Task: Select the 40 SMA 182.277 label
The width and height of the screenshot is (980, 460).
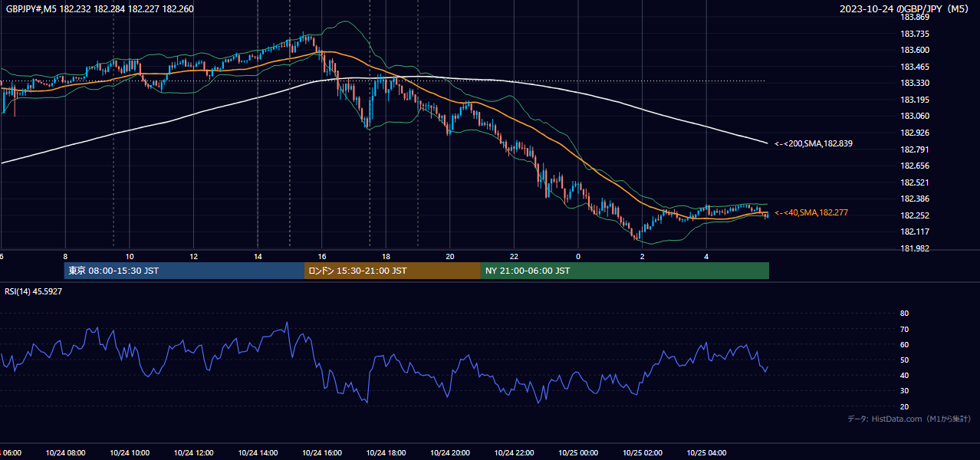Action: 811,212
